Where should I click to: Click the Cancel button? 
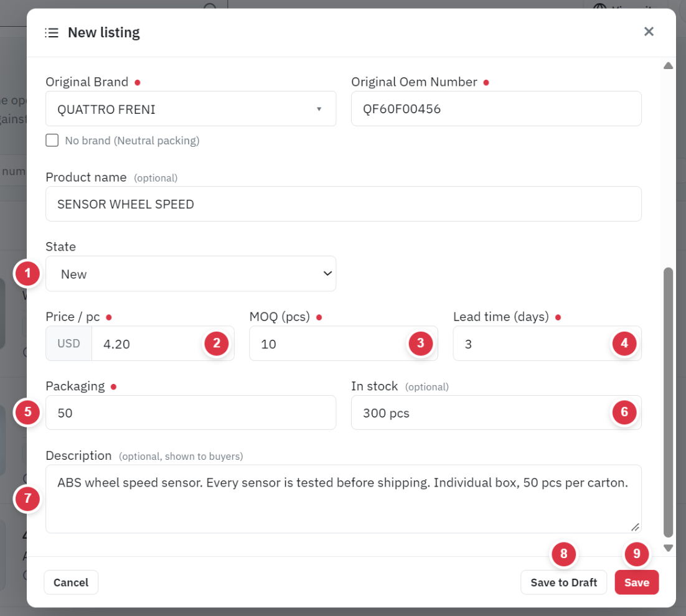pos(71,582)
